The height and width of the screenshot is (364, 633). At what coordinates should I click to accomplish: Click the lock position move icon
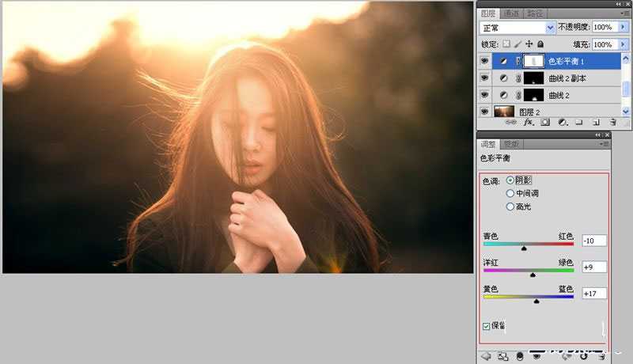click(529, 44)
